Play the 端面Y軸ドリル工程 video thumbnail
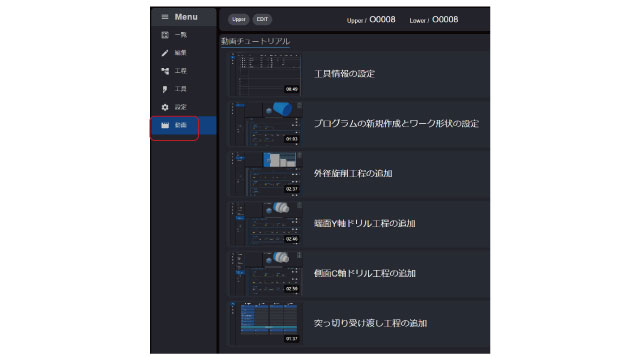Image resolution: width=640 pixels, height=360 pixels. [x=266, y=224]
